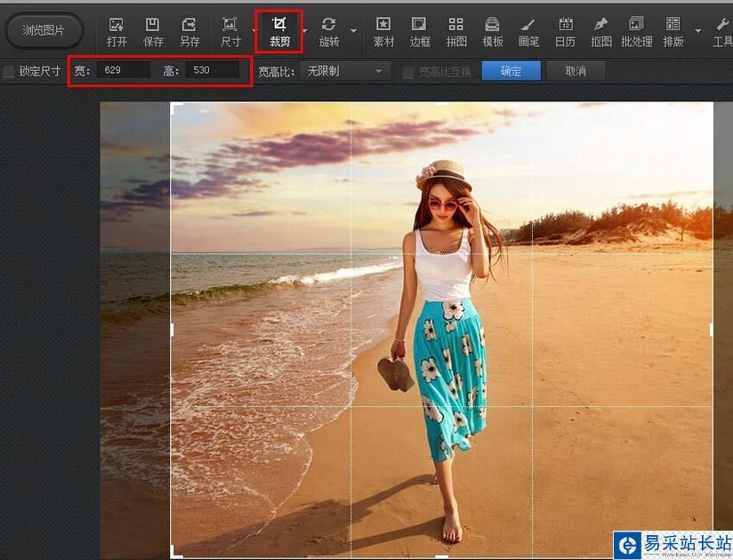Image resolution: width=733 pixels, height=560 pixels.
Task: Save the image with the 保存 icon
Action: (x=153, y=32)
